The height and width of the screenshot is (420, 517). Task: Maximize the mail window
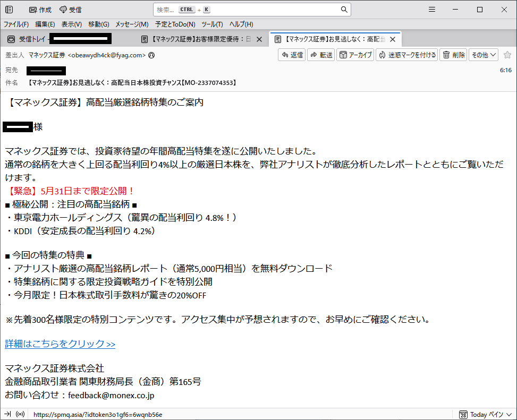480,10
